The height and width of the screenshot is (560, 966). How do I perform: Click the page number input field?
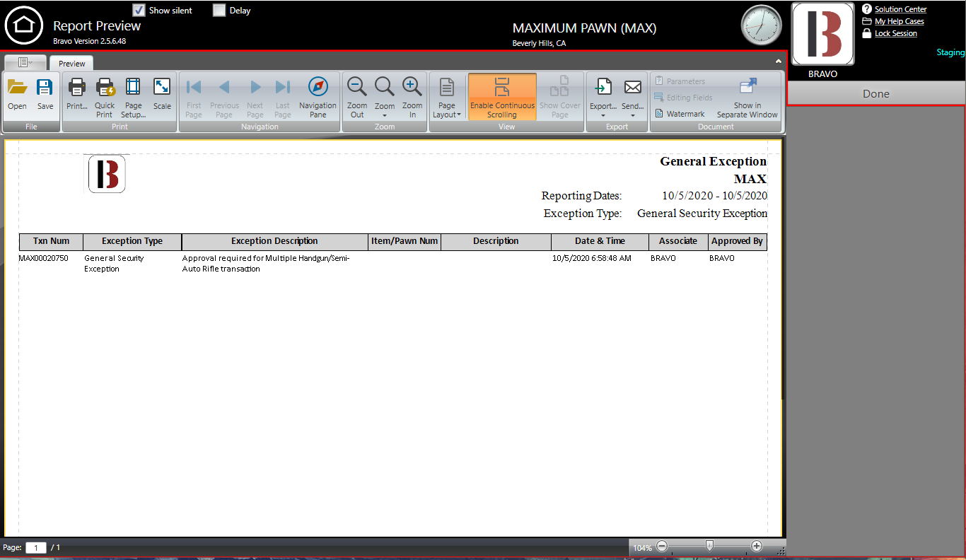[x=36, y=547]
